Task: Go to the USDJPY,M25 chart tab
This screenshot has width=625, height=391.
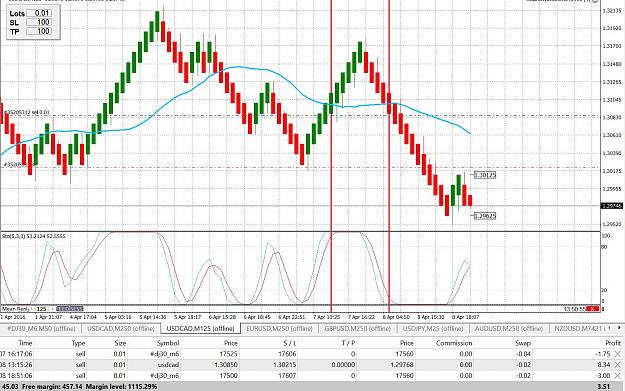Action: (x=433, y=329)
